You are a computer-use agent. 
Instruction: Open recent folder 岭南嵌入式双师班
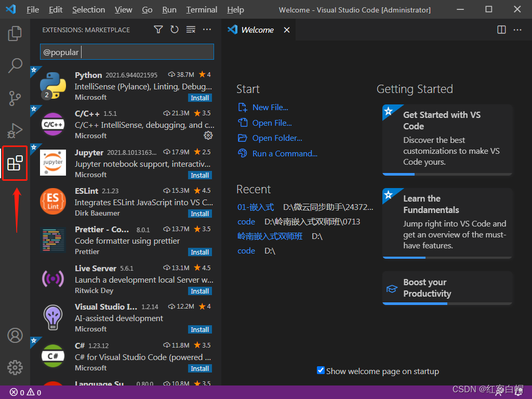click(x=270, y=236)
